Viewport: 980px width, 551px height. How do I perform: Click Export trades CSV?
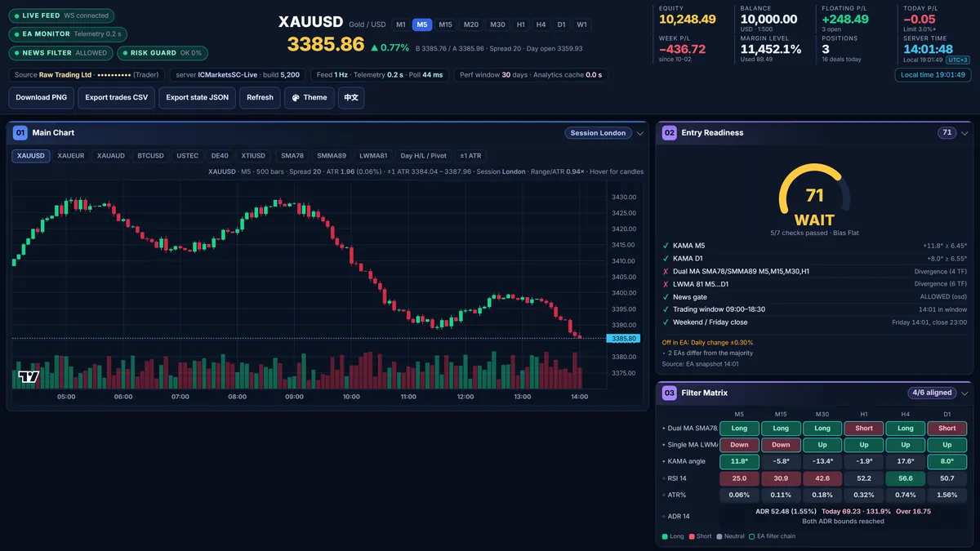coord(118,97)
